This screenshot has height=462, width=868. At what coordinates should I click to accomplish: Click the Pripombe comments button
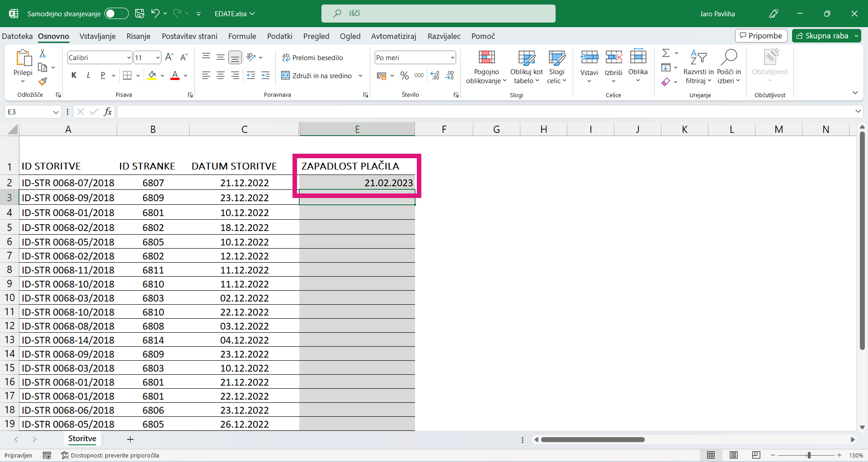point(761,36)
